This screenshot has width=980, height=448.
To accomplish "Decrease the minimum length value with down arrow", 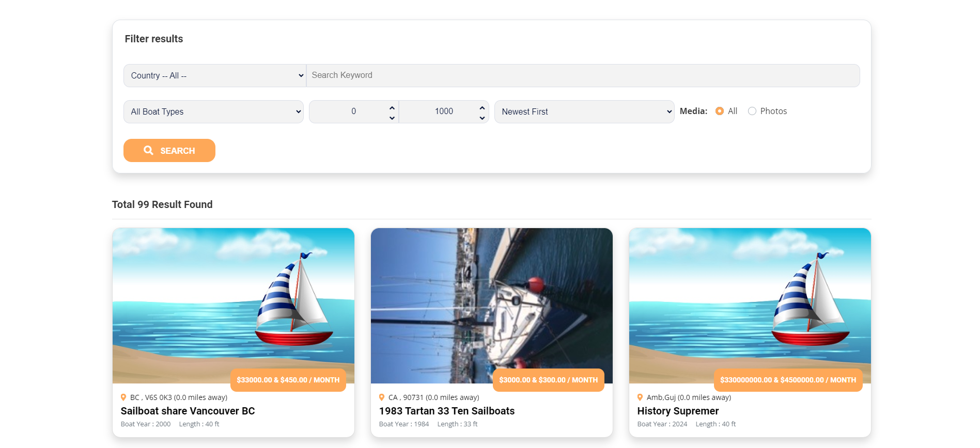I will point(392,118).
